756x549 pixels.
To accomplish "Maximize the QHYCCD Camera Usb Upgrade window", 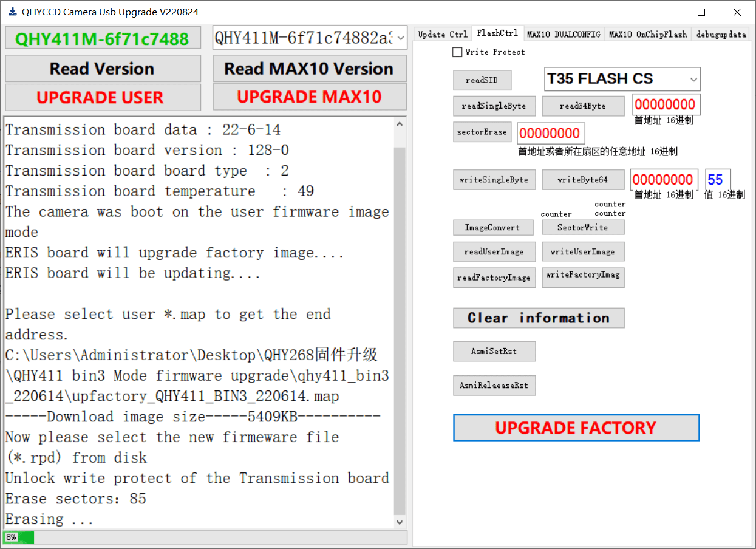I will (x=701, y=12).
